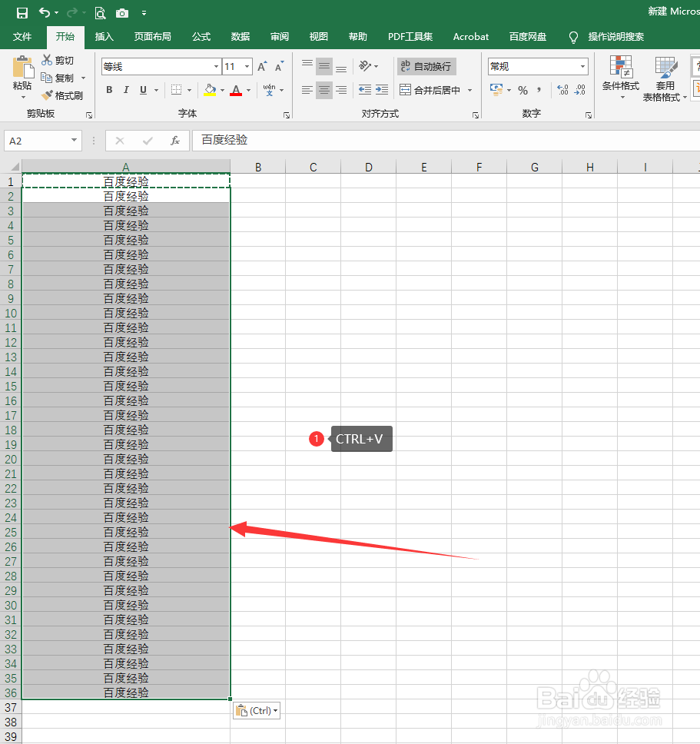This screenshot has width=700, height=744.
Task: Toggle Wrap Text (自动换行)
Action: (426, 66)
